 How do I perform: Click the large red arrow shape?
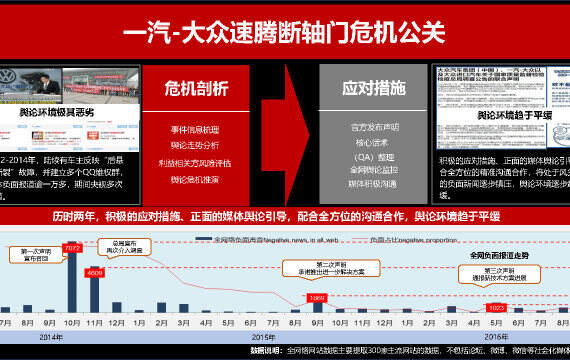(x=285, y=135)
